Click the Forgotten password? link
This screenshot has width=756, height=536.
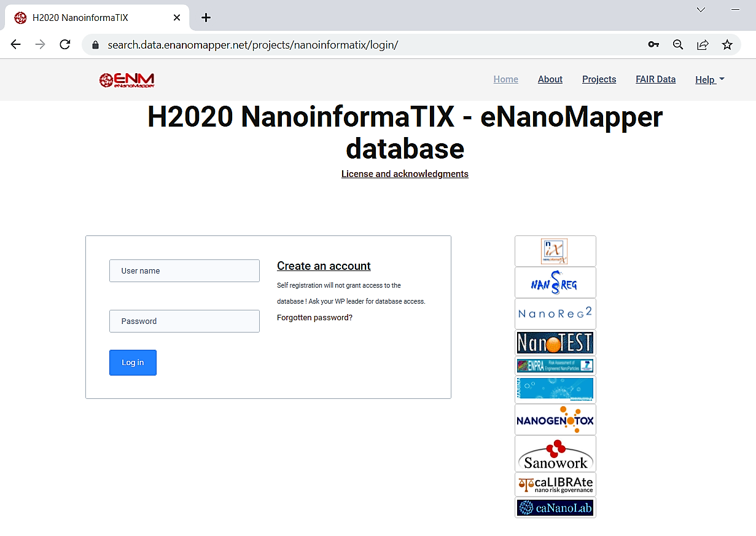point(314,318)
